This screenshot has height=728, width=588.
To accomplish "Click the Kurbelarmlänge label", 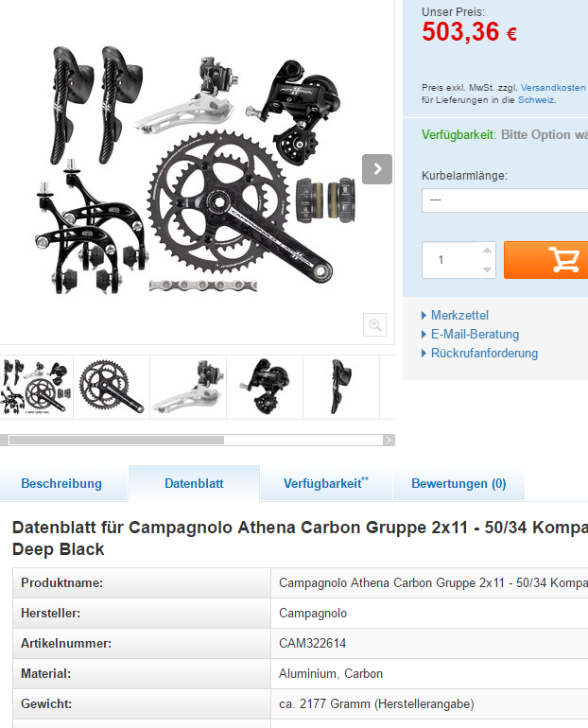I will [464, 176].
